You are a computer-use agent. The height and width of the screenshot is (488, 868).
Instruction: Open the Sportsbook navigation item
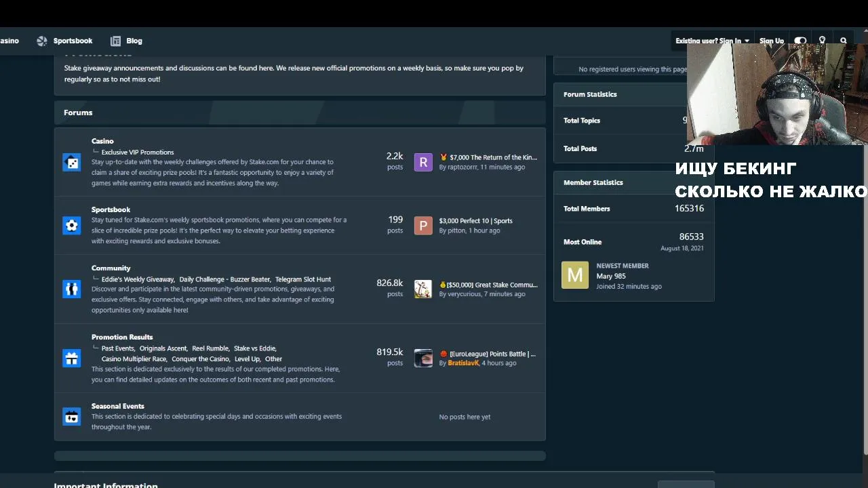coord(73,41)
